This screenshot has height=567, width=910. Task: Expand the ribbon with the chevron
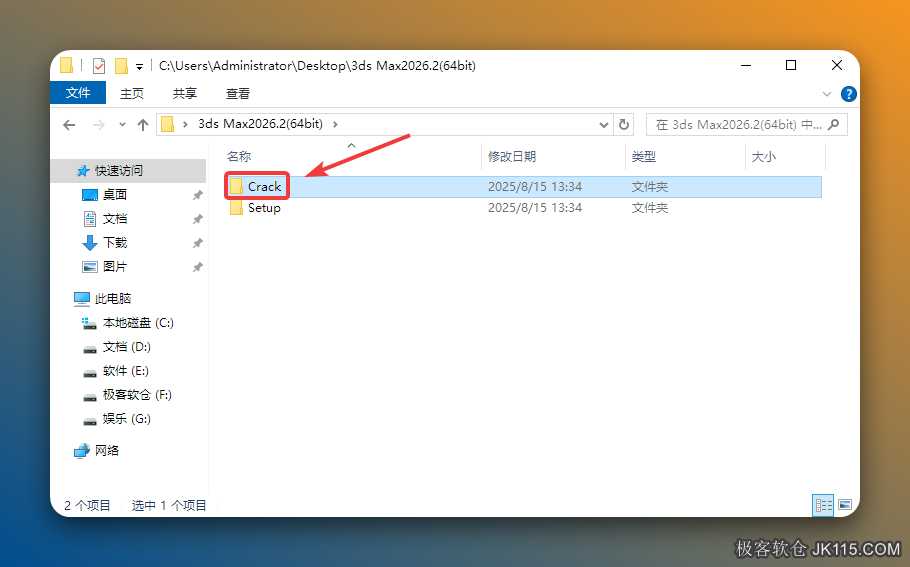(827, 94)
